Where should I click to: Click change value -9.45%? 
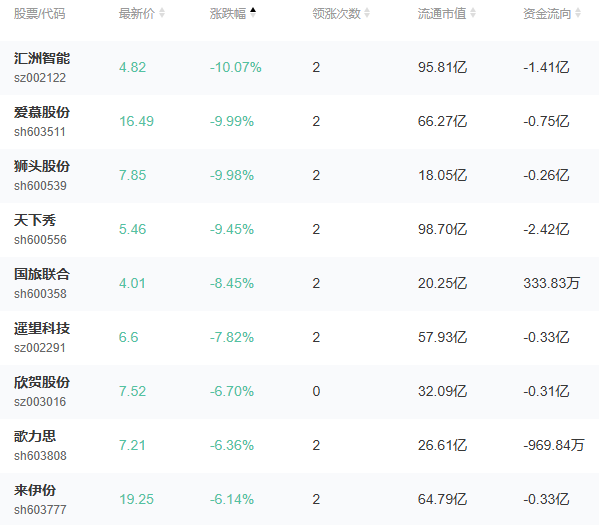coord(232,229)
